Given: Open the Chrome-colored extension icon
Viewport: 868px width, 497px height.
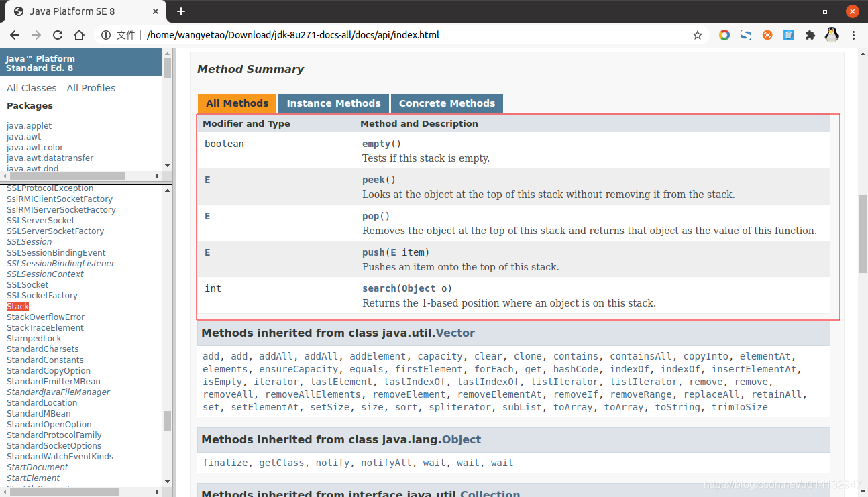Looking at the screenshot, I should coord(724,35).
